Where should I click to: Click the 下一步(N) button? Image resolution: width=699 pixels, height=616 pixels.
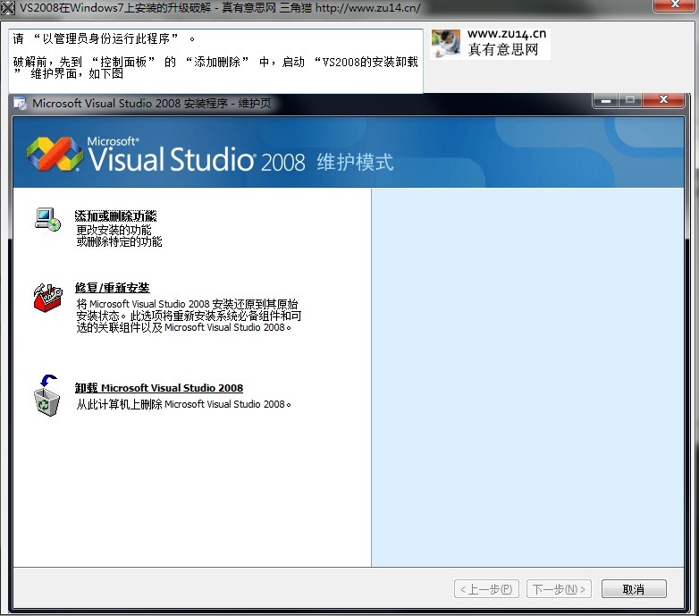tap(559, 589)
